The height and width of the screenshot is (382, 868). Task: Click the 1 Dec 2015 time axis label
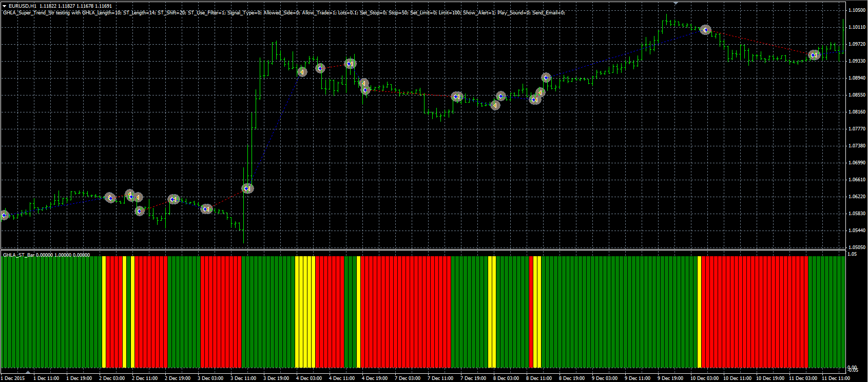coord(12,378)
